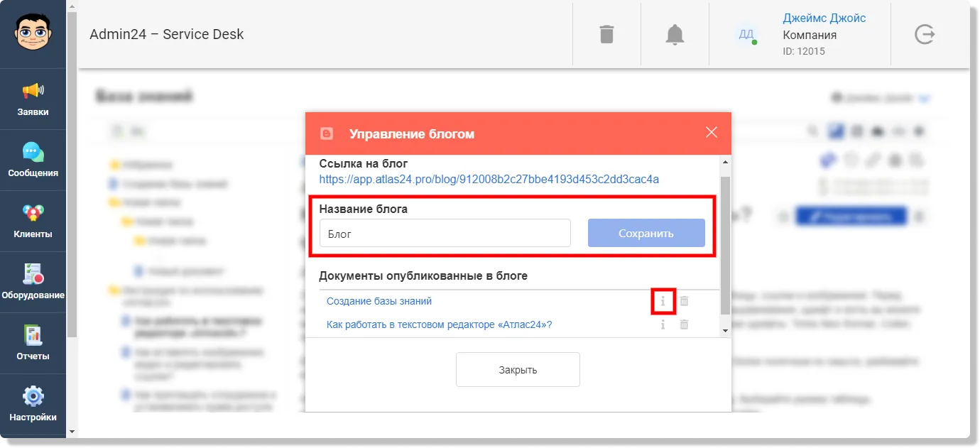Viewport: 980px width, 448px height.
Task: Click the blogger icon in dialog header
Action: click(327, 133)
